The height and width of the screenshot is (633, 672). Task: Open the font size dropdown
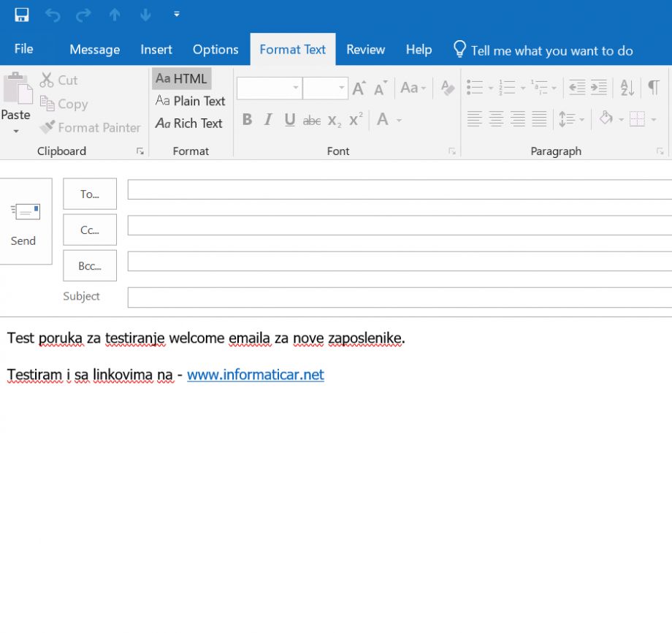click(340, 87)
